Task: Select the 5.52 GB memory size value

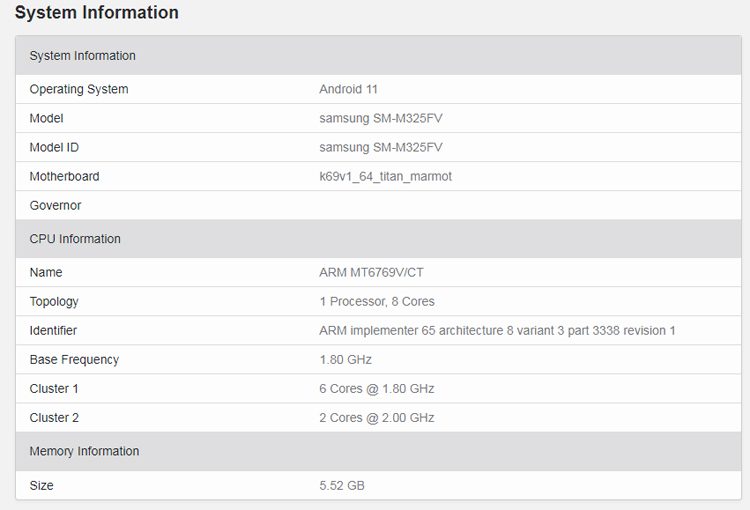Action: click(340, 485)
